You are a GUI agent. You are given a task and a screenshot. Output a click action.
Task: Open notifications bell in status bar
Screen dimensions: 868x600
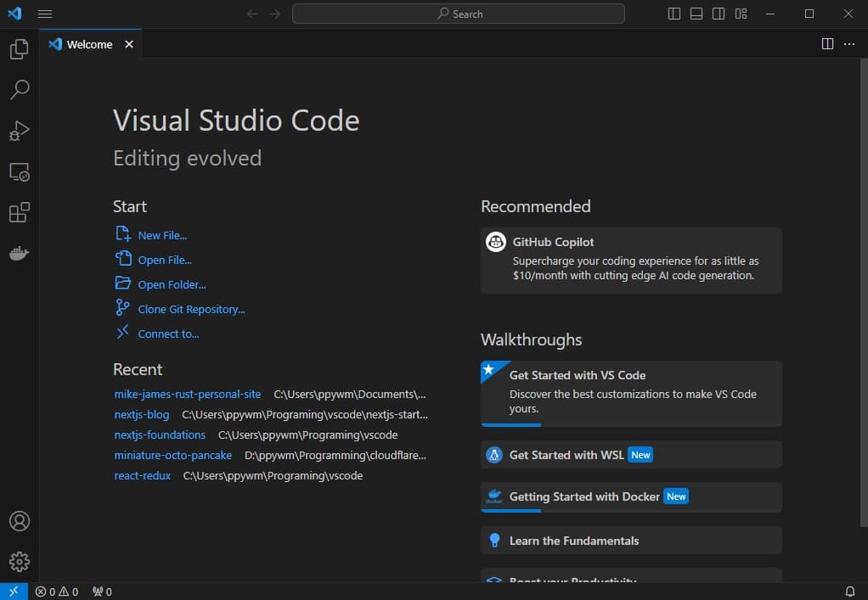tap(849, 592)
